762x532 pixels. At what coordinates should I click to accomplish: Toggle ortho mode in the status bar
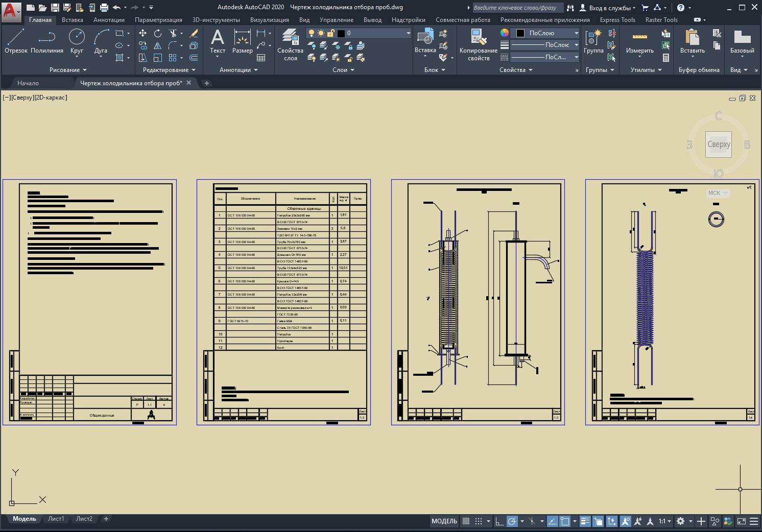click(499, 521)
